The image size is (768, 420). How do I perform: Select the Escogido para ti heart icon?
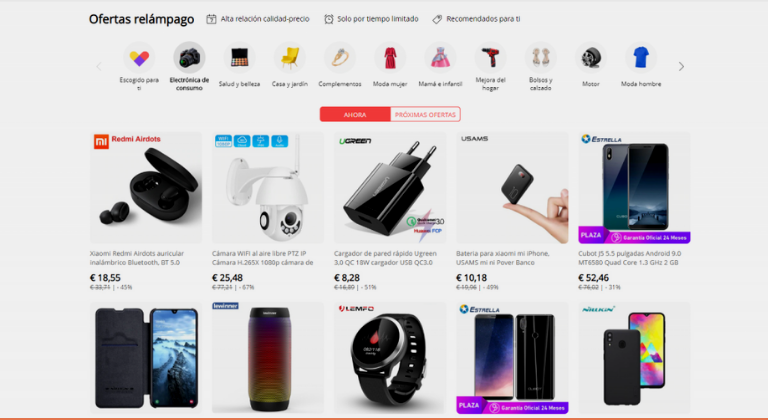(x=139, y=58)
